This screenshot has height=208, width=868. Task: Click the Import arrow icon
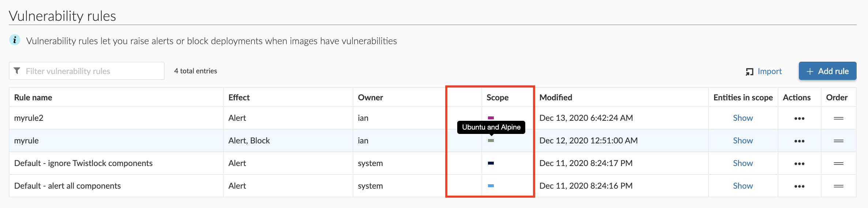point(749,72)
